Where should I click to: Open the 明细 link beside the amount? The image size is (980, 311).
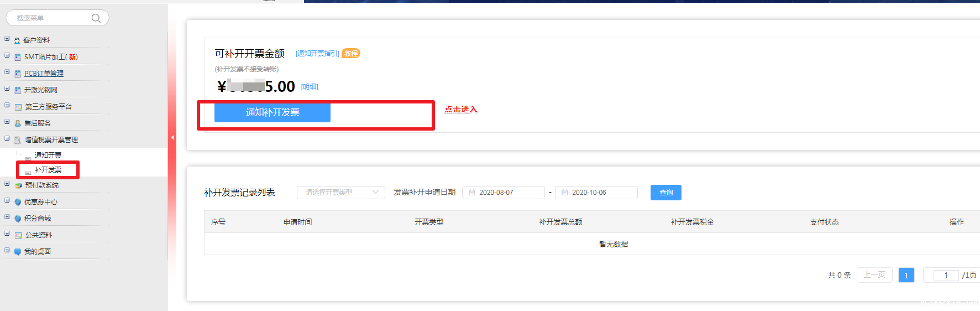pyautogui.click(x=310, y=87)
